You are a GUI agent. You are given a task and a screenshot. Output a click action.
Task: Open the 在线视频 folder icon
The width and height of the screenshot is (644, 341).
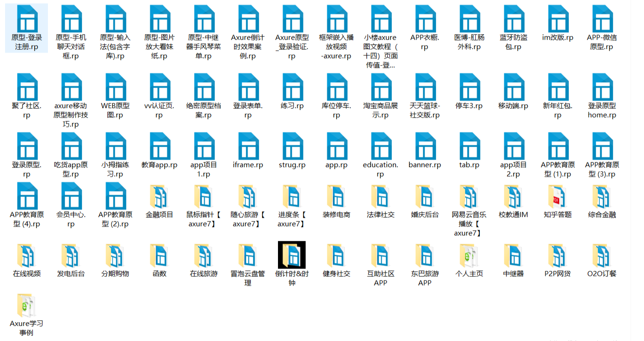27,256
